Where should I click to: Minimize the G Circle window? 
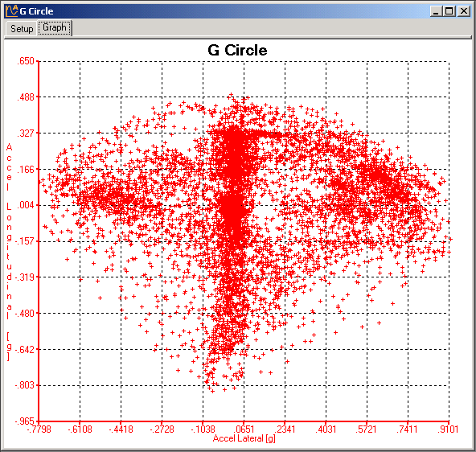click(437, 11)
